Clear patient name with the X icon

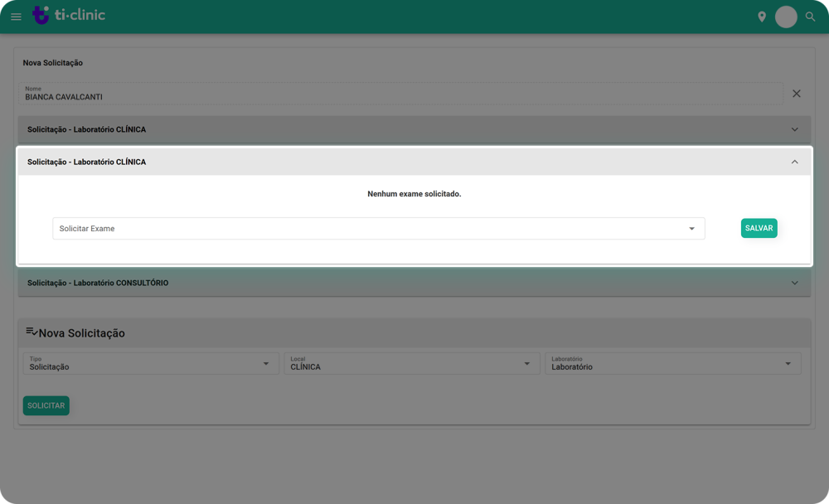[796, 94]
